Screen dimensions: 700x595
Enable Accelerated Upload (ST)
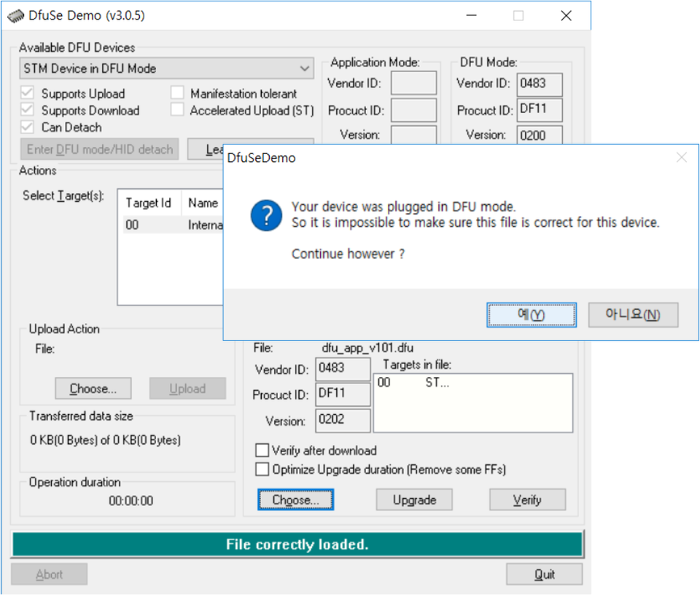pos(177,109)
